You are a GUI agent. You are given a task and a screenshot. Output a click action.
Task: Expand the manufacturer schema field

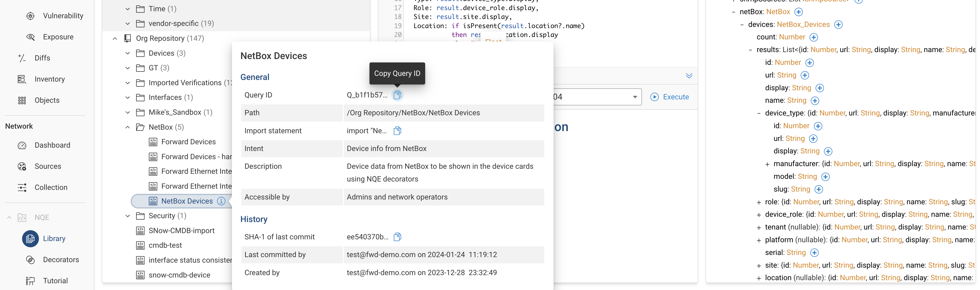point(767,164)
